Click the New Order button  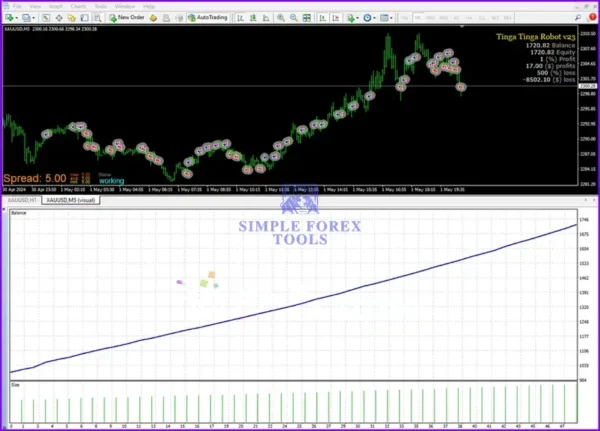pyautogui.click(x=127, y=18)
